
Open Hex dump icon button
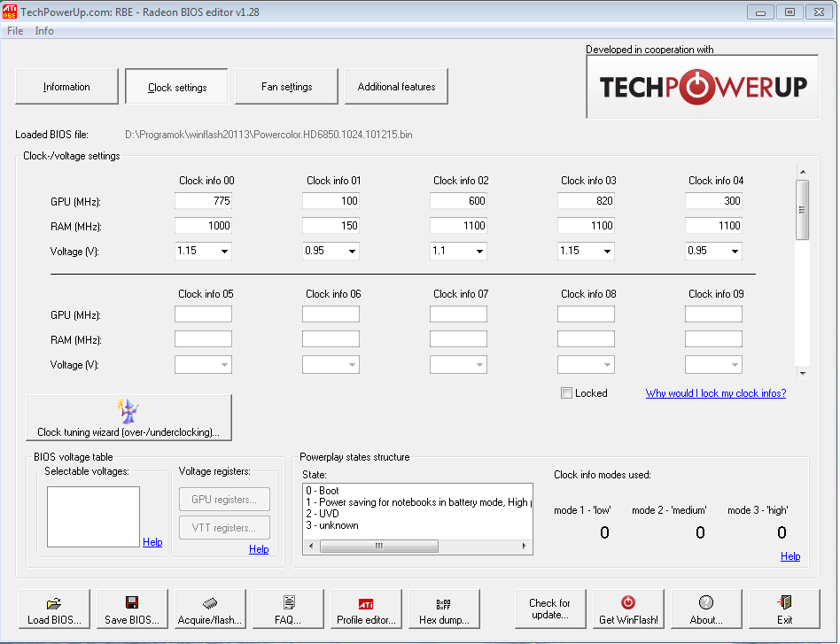pyautogui.click(x=444, y=609)
